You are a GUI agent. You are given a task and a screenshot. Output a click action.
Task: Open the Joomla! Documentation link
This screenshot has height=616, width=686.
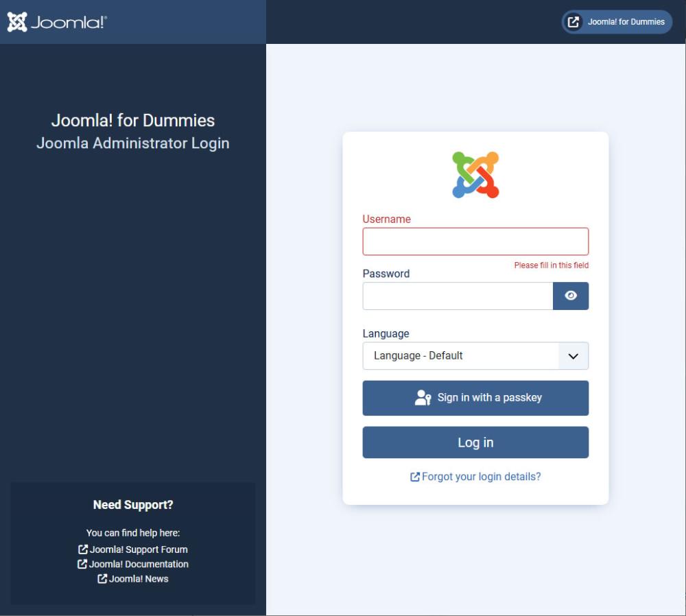pyautogui.click(x=133, y=565)
